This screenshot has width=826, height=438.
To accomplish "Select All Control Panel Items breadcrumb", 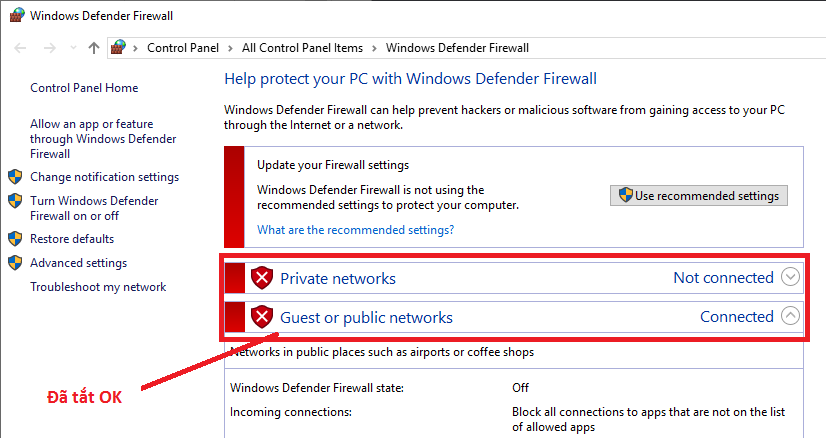I will coord(302,48).
